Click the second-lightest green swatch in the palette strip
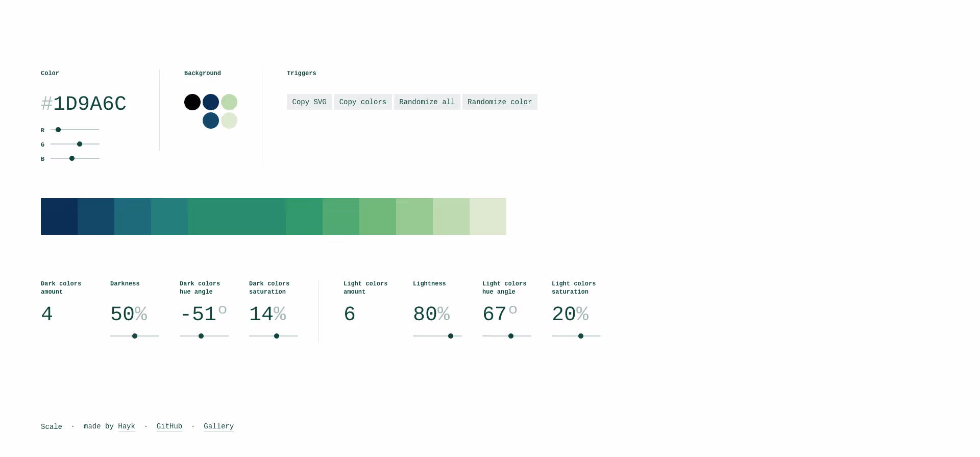The image size is (980, 457). [x=451, y=217]
